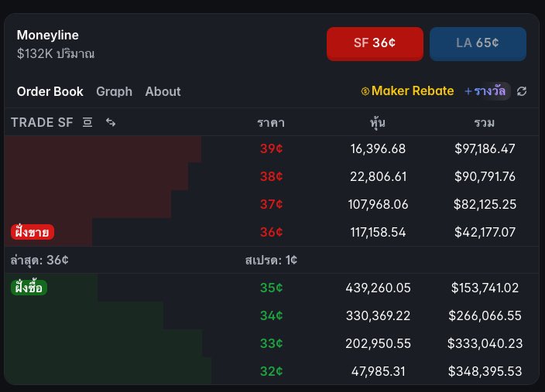Viewport: 545px width, 392px height.
Task: Select the 39¢ ask price
Action: pyautogui.click(x=272, y=148)
